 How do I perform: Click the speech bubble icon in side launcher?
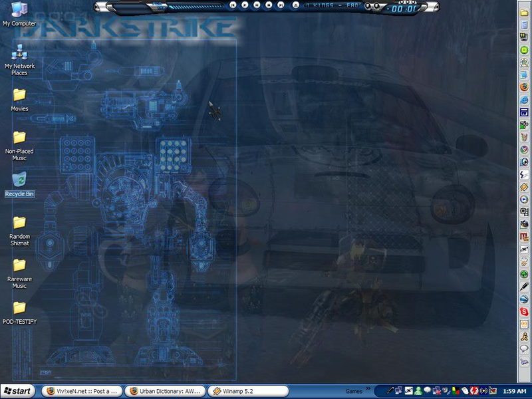pos(524,348)
